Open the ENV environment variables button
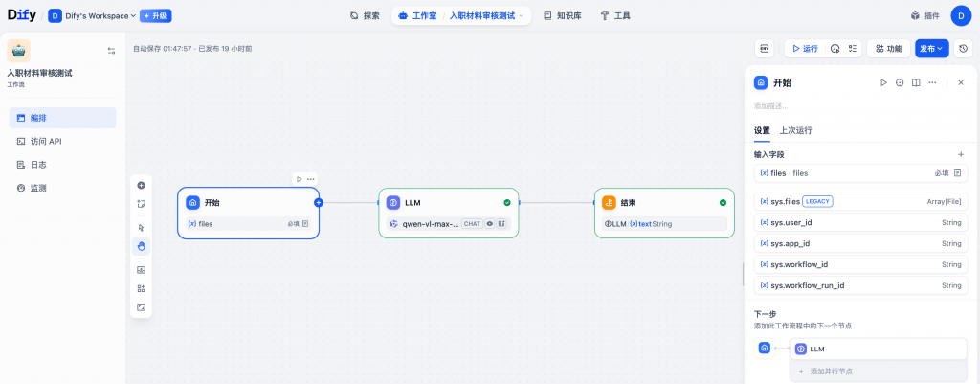 click(766, 48)
